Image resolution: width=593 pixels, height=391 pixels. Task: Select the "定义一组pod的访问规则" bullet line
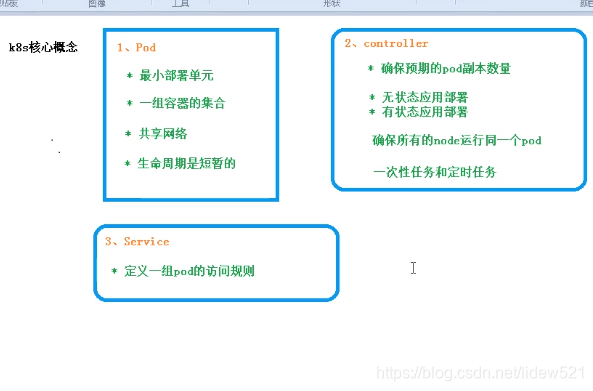(183, 271)
